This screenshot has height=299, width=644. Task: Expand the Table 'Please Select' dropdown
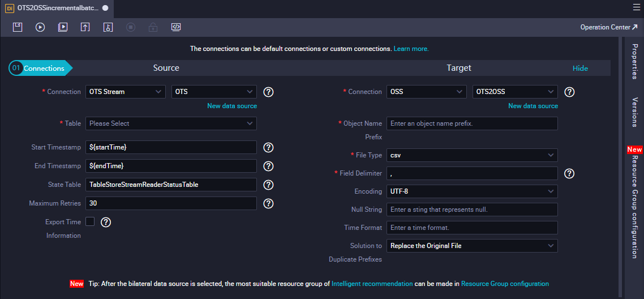171,123
